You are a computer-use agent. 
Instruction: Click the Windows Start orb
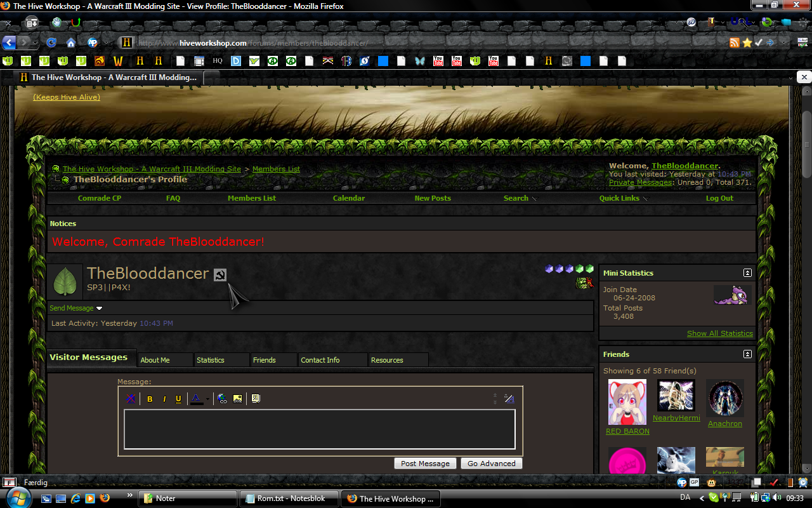coord(19,498)
